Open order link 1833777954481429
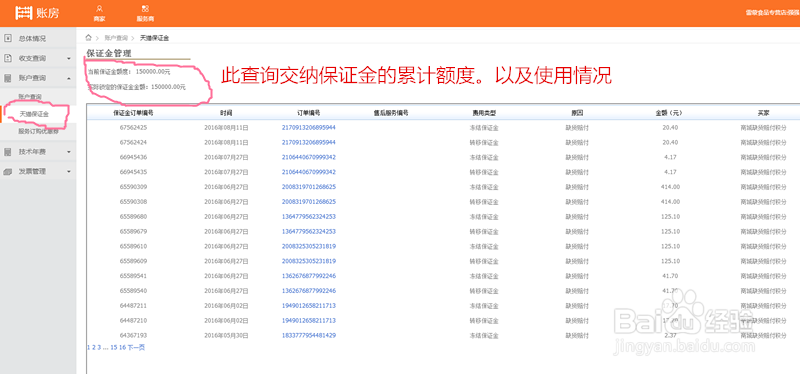Viewport: 800px width, 374px height. pos(309,335)
